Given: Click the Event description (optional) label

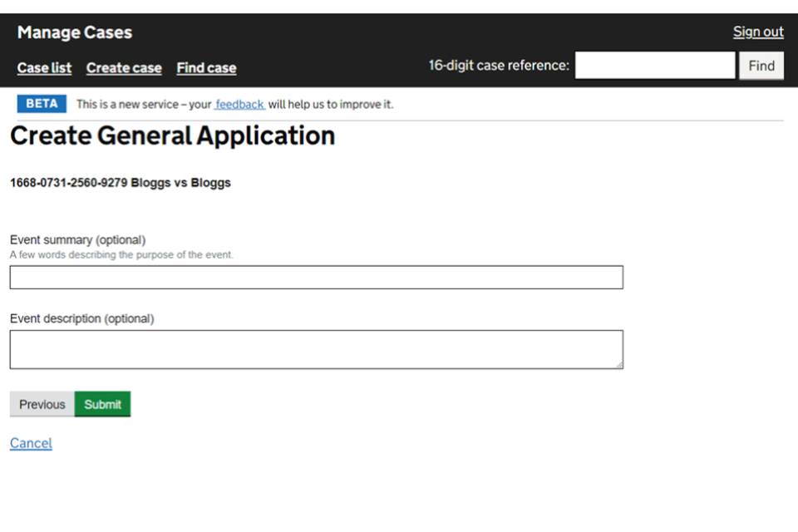Looking at the screenshot, I should point(81,318).
